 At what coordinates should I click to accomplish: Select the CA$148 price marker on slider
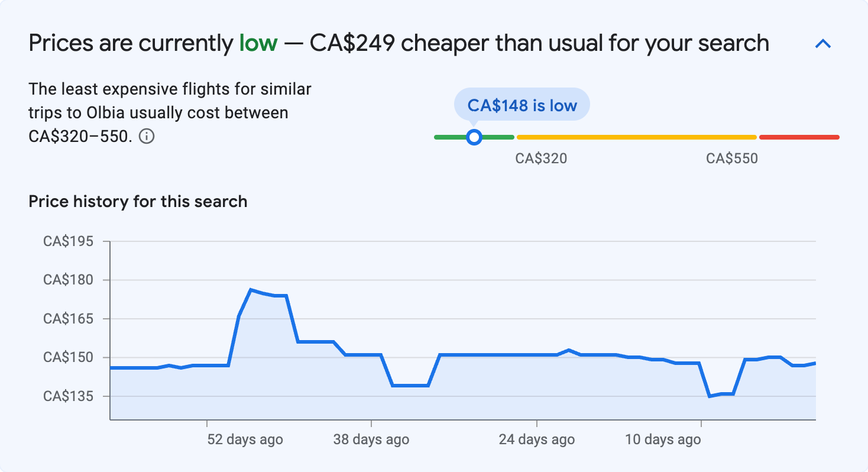(x=474, y=137)
